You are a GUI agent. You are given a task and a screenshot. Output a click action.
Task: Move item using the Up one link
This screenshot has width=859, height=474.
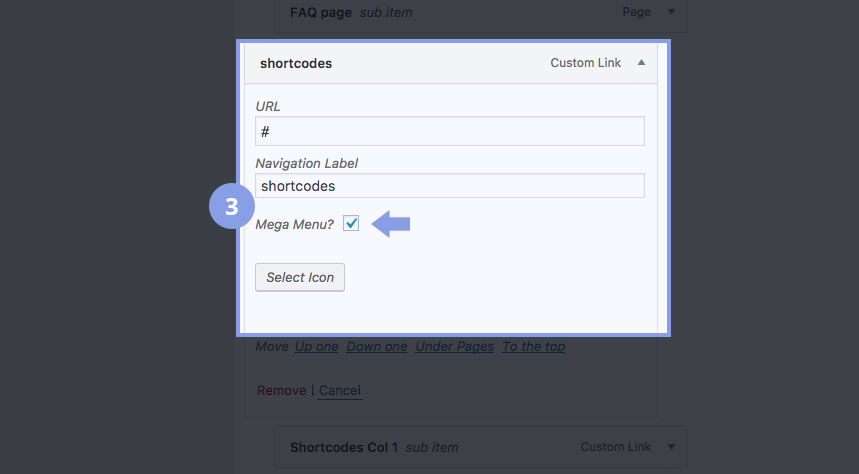(x=317, y=346)
